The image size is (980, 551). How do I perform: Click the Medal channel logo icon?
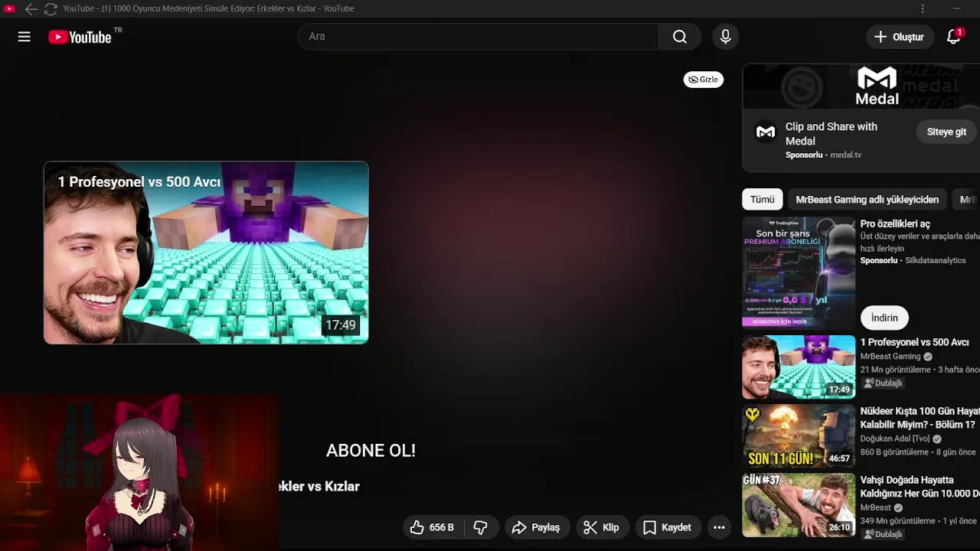coord(766,132)
